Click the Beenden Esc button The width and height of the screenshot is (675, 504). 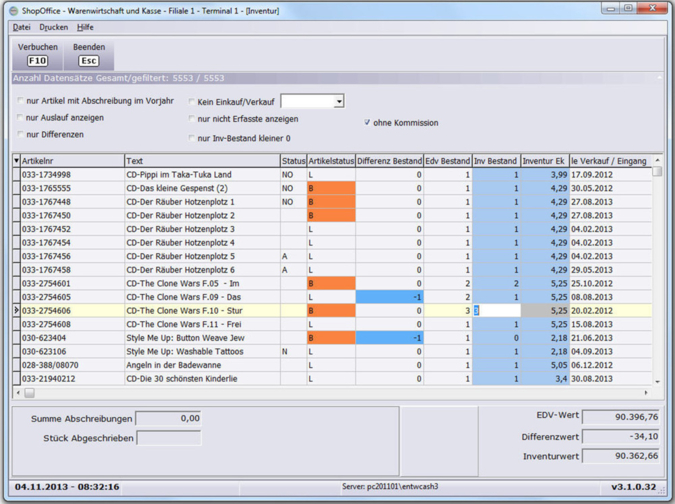click(89, 54)
